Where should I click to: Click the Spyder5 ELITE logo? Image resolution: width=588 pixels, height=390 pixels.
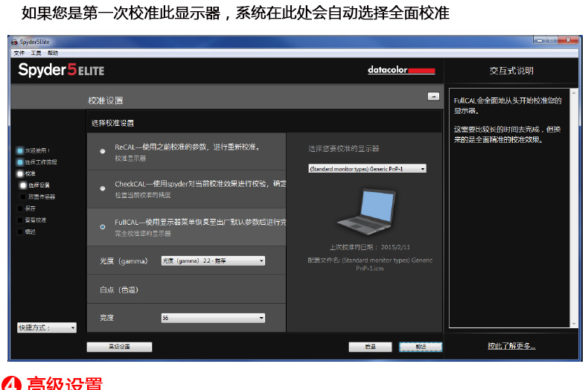tap(61, 70)
